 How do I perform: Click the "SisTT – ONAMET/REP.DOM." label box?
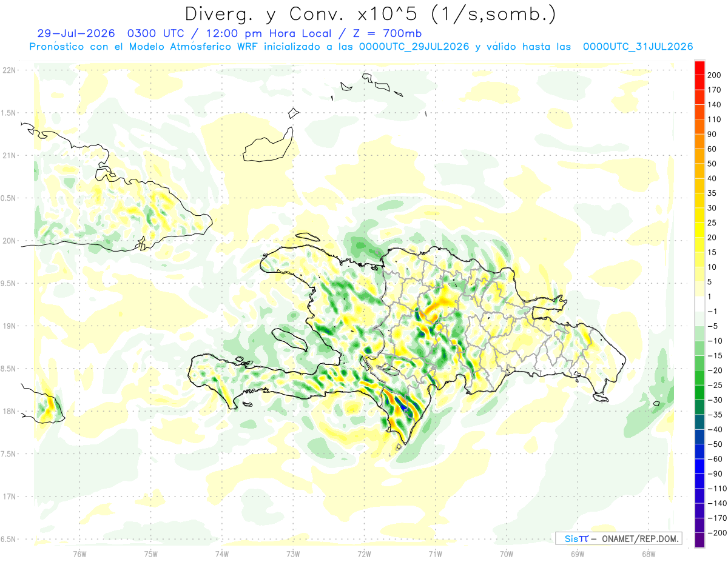(x=618, y=538)
